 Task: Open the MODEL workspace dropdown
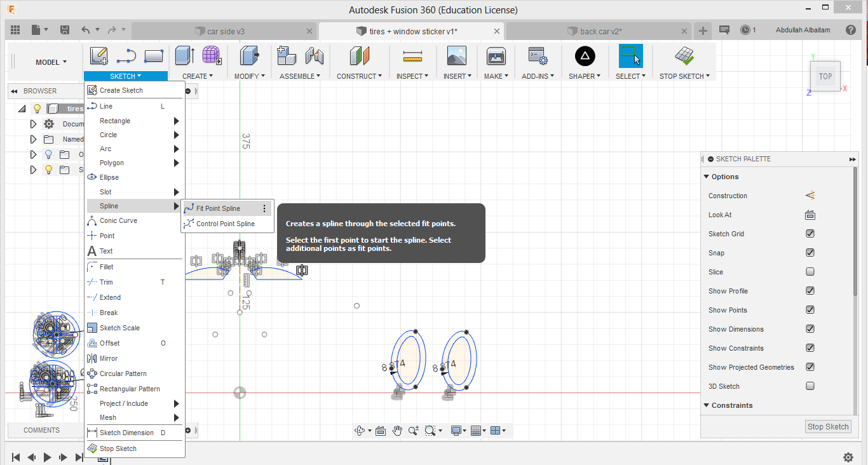point(51,62)
